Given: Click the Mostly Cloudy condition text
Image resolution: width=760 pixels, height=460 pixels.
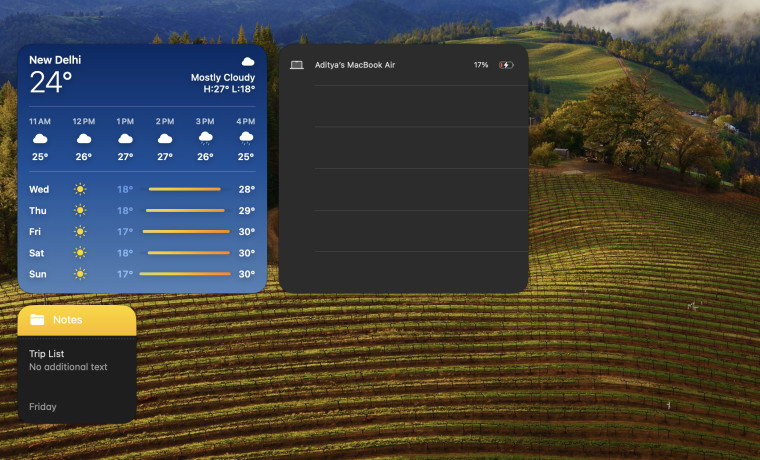Looking at the screenshot, I should tap(223, 78).
